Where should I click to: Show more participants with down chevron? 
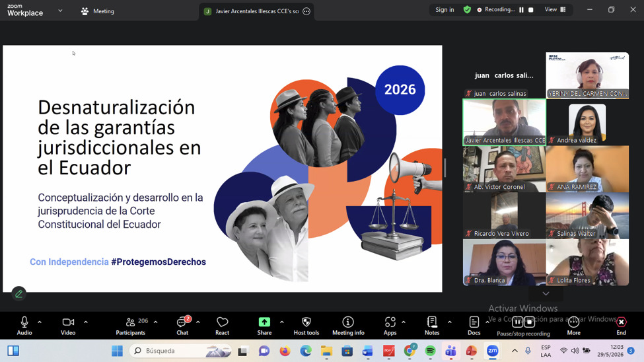546,293
